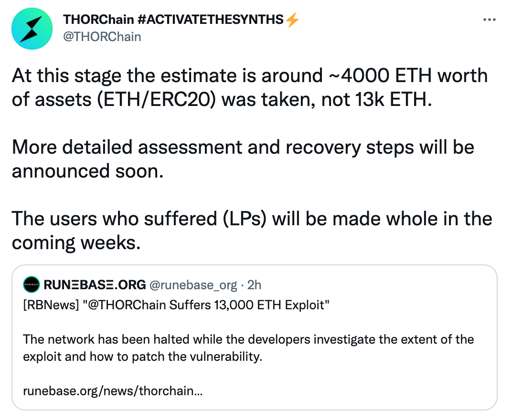Click the [RBNews] Suffers 13,000 ETH Exploit headline

pyautogui.click(x=176, y=305)
